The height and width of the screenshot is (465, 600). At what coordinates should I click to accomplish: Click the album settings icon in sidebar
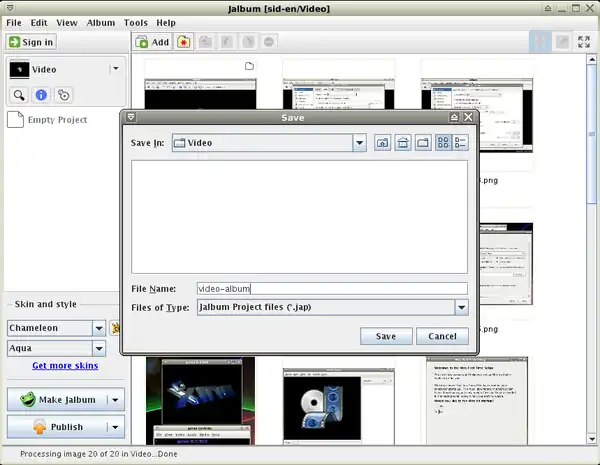click(x=63, y=95)
